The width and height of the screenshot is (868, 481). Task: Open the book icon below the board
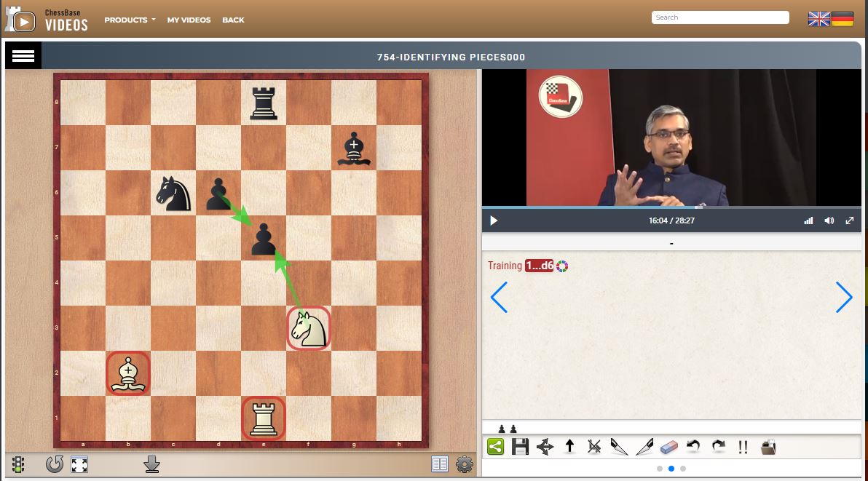pyautogui.click(x=440, y=464)
